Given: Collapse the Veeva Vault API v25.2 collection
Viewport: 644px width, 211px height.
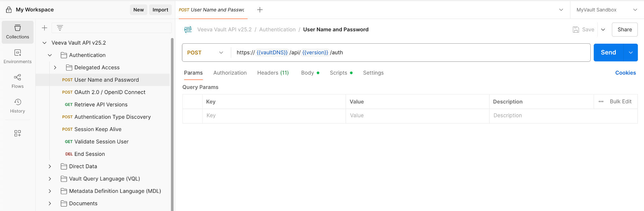Looking at the screenshot, I should pos(44,43).
